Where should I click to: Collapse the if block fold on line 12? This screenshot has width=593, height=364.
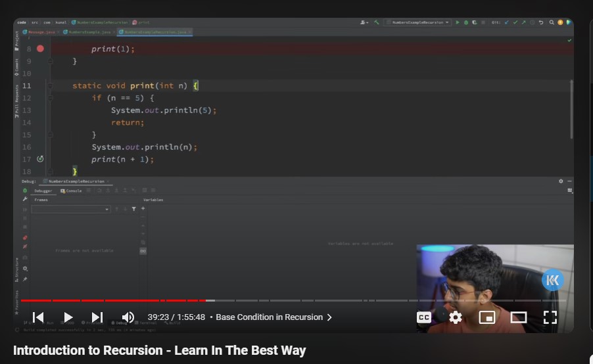pos(50,98)
